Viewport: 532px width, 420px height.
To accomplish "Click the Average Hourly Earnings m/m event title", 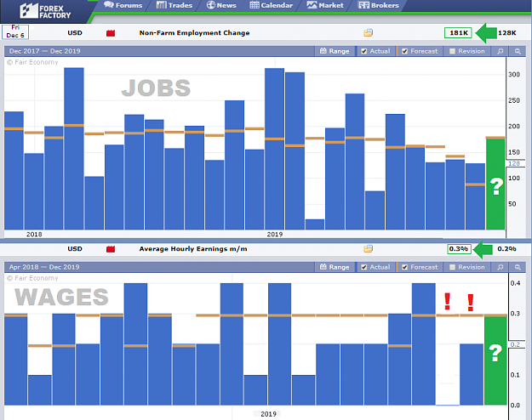I will (193, 249).
